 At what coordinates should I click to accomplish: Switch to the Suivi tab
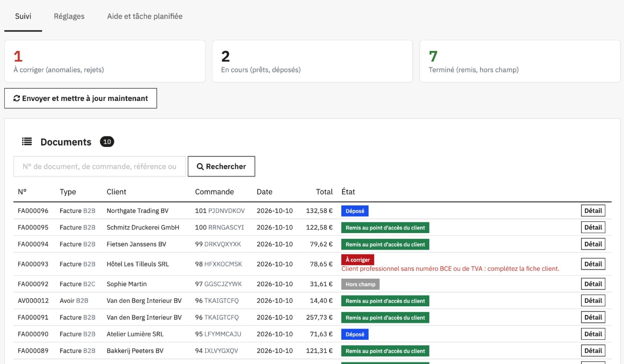[x=23, y=16]
